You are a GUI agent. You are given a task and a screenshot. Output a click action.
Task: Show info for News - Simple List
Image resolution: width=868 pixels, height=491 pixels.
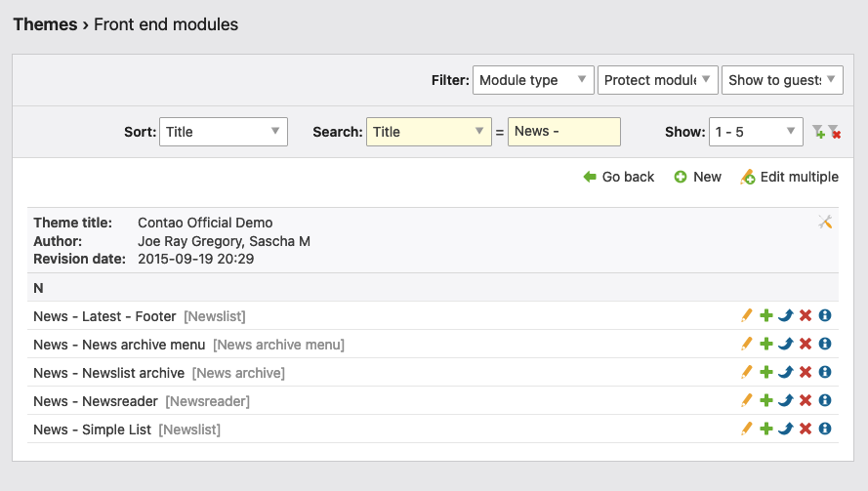825,429
